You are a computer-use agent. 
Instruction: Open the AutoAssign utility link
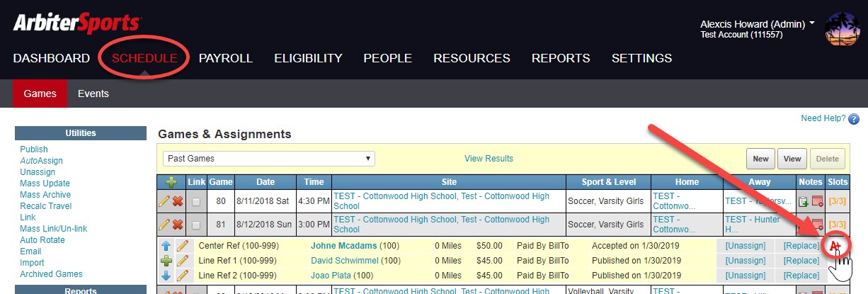41,161
